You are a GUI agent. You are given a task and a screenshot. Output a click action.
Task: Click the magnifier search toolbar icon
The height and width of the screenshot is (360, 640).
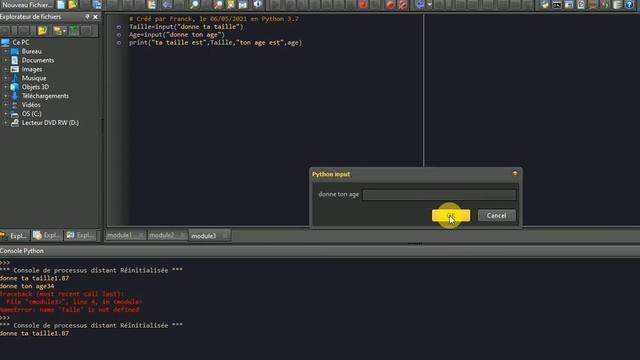point(195,5)
